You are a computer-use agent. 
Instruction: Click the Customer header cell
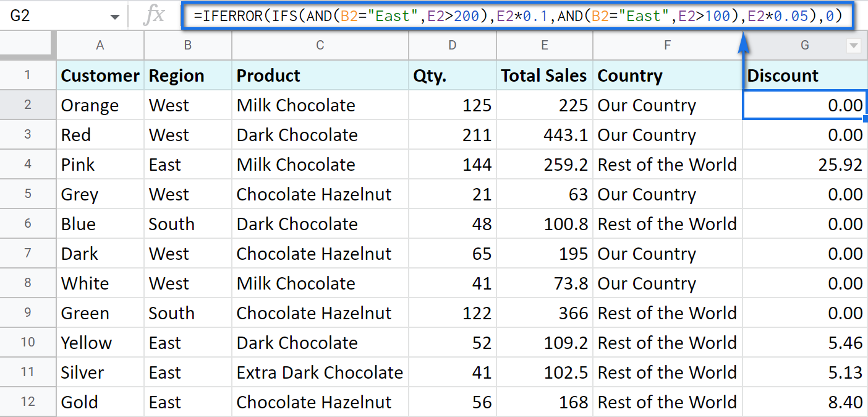100,75
